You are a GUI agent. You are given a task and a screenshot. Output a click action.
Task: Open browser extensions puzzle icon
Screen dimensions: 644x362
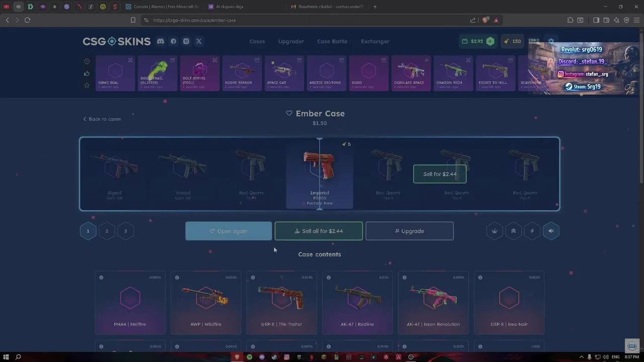click(570, 20)
